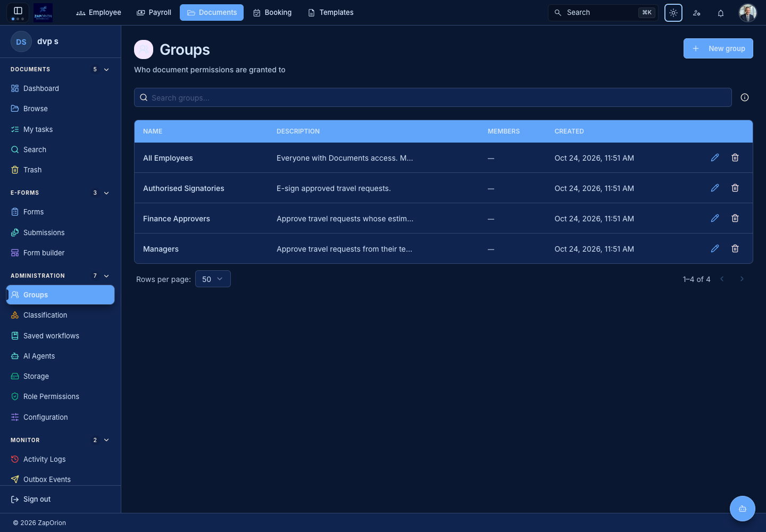Image resolution: width=766 pixels, height=532 pixels.
Task: Edit the Authorised Signatories group
Action: 715,188
